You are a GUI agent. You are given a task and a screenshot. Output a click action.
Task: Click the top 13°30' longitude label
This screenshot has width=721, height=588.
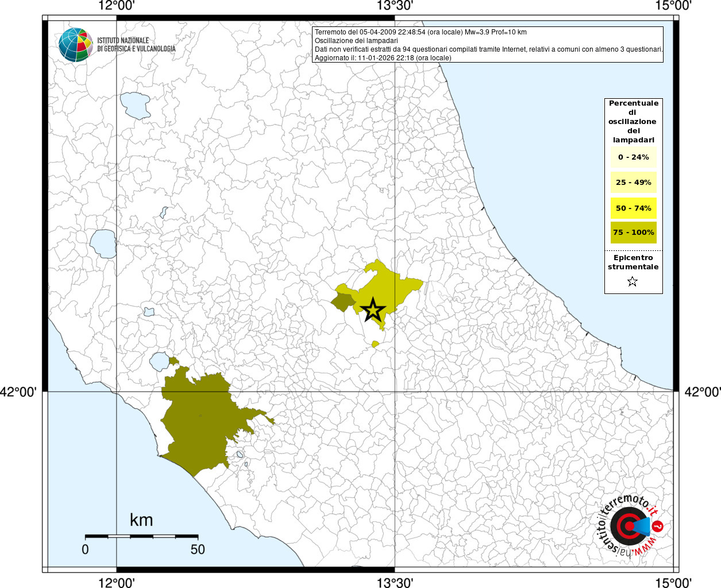click(395, 6)
